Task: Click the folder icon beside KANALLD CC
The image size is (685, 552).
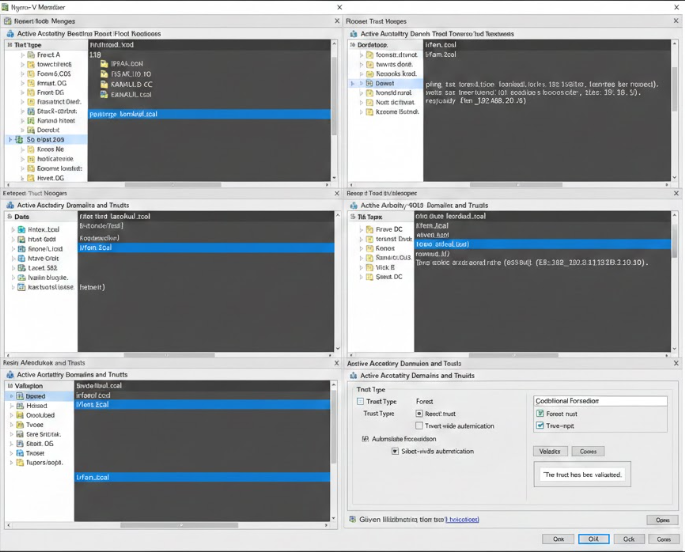Action: pos(104,84)
